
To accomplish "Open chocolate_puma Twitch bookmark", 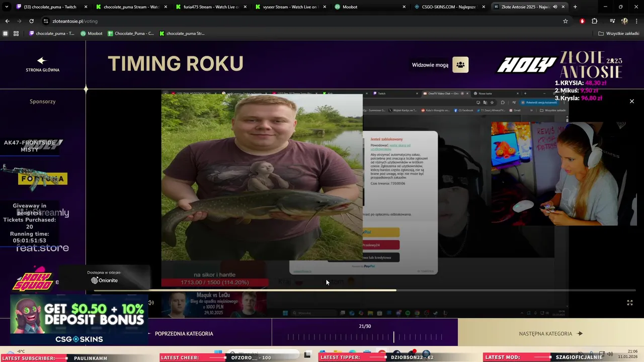I will pyautogui.click(x=52, y=34).
